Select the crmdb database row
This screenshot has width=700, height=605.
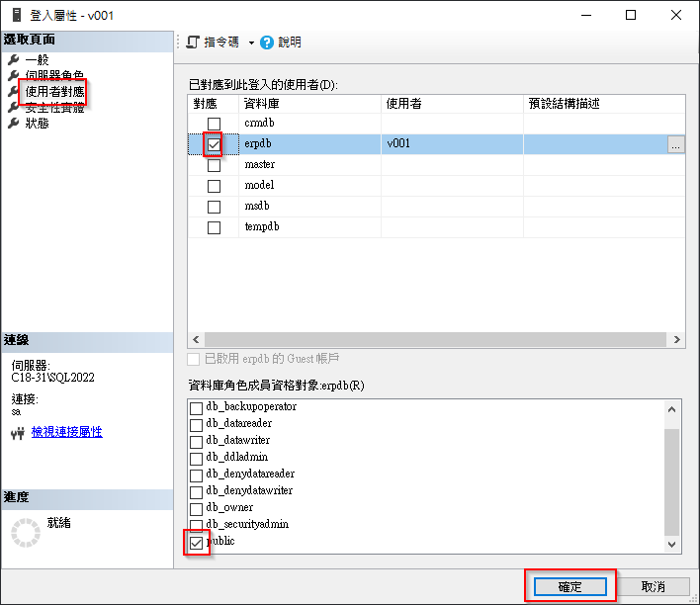point(436,124)
